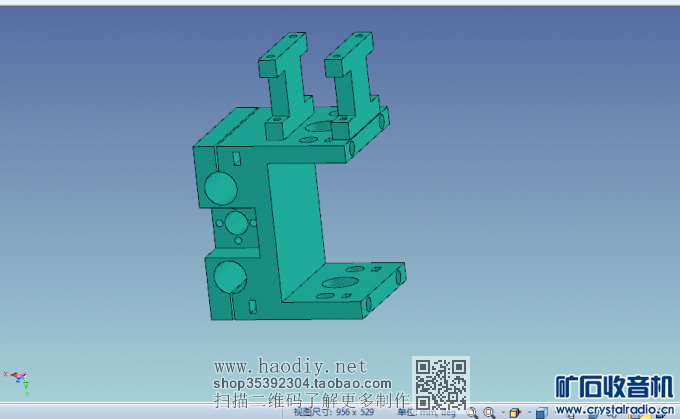Viewport: 680px width, 419px height.
Task: Select the left T-shaped upright post
Action: click(x=284, y=85)
